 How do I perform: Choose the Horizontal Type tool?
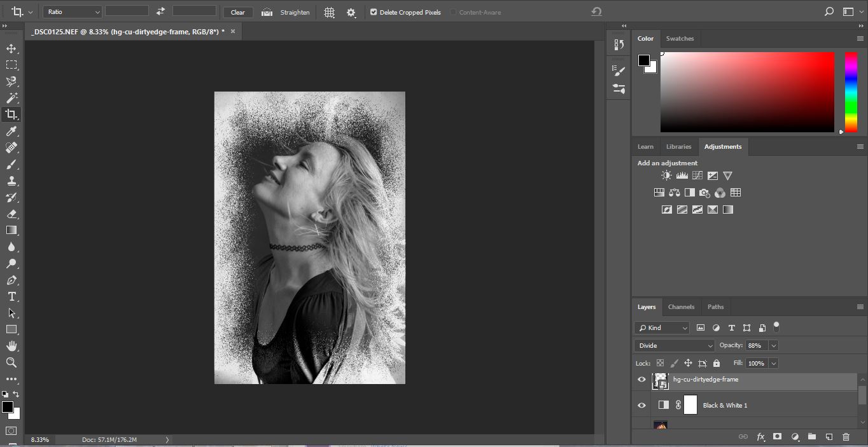[x=11, y=296]
